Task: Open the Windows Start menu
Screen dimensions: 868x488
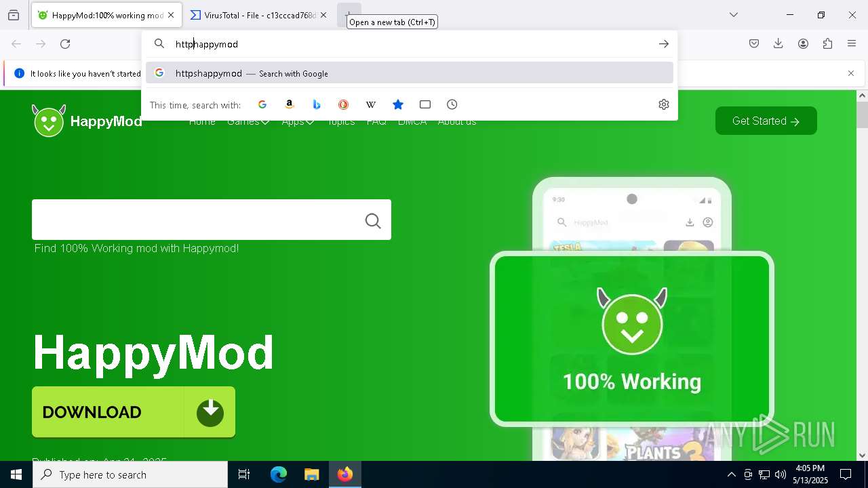Action: click(x=16, y=474)
